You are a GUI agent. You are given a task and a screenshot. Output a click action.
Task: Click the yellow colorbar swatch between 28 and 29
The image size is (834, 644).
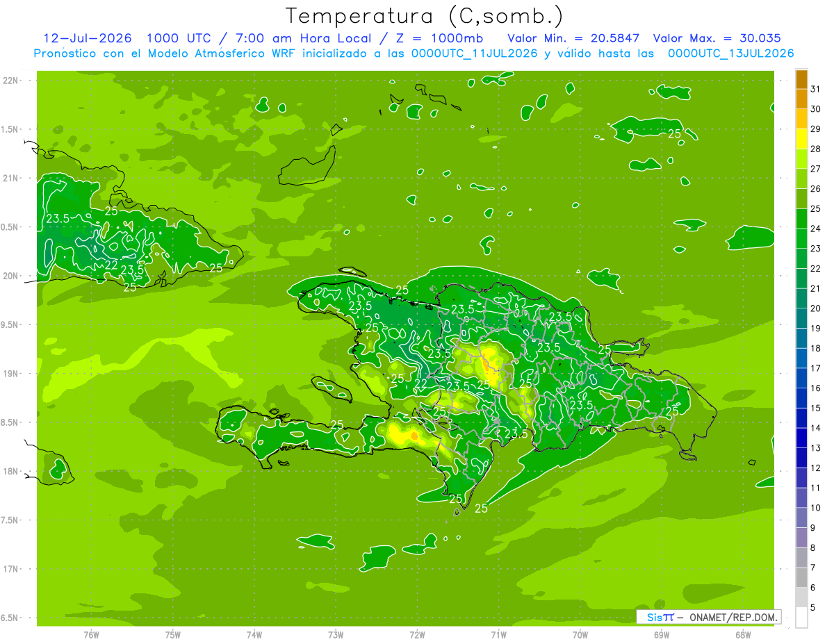tap(801, 139)
